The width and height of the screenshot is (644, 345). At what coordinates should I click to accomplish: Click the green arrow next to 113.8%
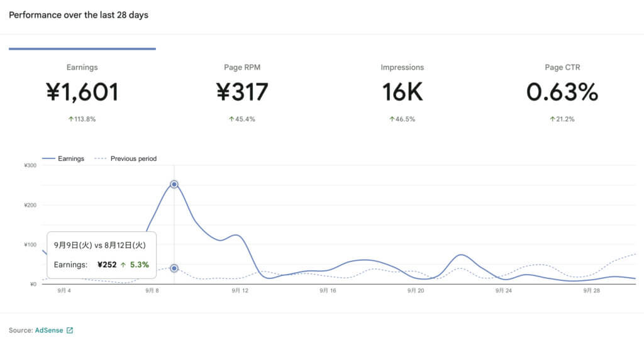pos(70,119)
